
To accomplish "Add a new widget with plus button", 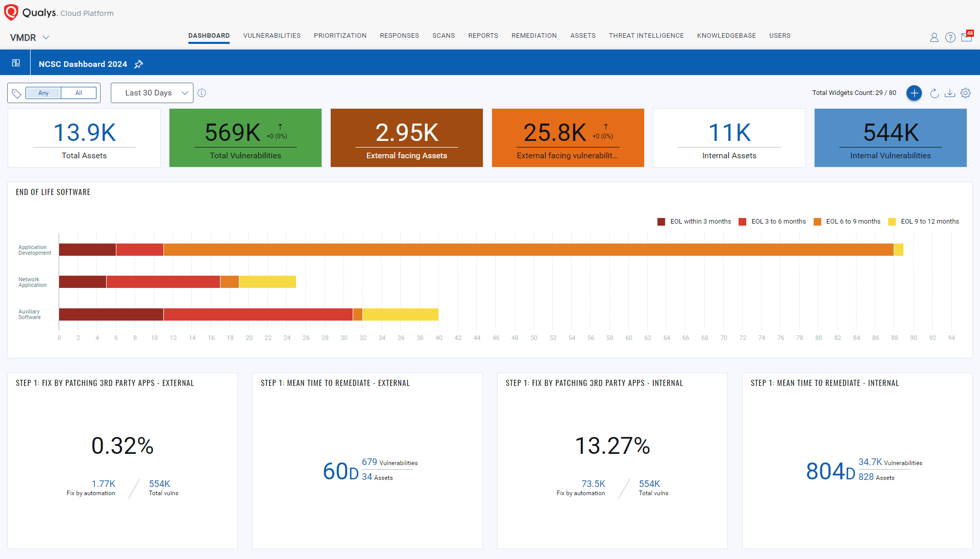I will [914, 93].
